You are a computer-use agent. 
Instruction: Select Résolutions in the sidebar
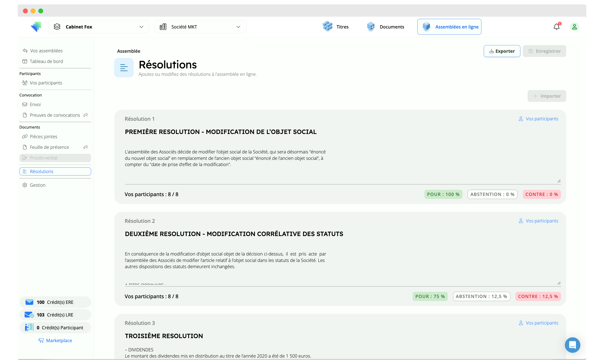tap(55, 171)
